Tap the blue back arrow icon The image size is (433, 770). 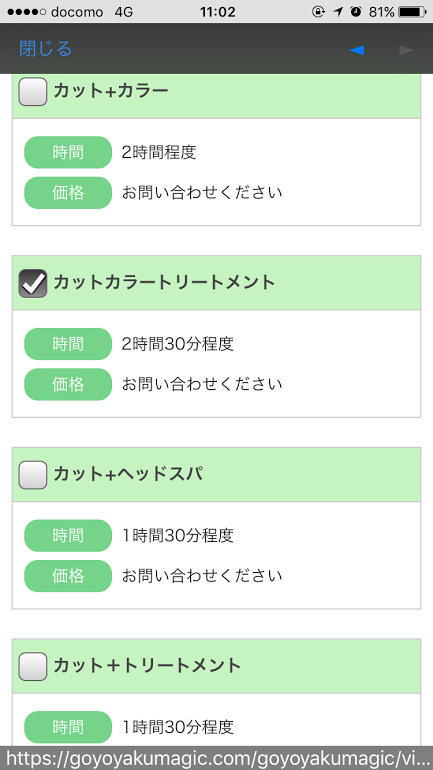[356, 50]
